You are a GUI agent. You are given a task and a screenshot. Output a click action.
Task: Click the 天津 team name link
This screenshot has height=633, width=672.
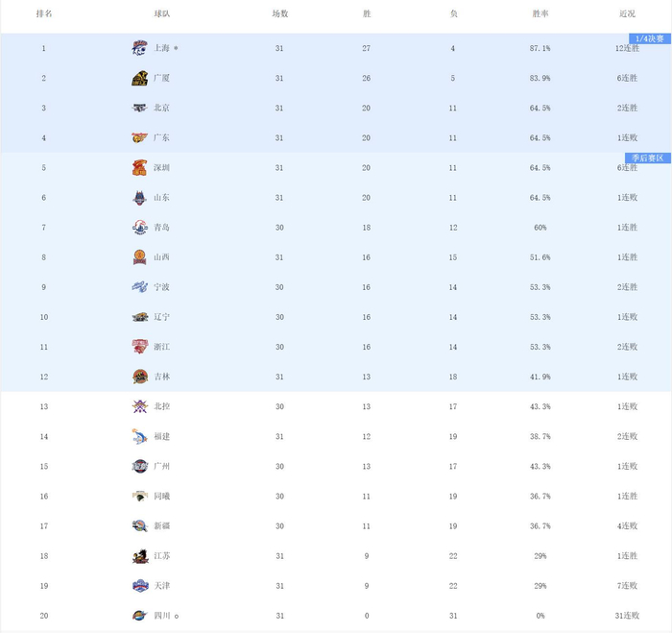pyautogui.click(x=162, y=586)
